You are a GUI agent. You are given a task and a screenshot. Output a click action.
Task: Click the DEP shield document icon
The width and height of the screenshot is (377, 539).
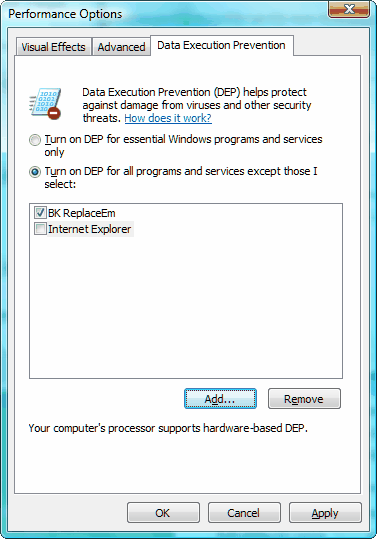click(x=45, y=104)
